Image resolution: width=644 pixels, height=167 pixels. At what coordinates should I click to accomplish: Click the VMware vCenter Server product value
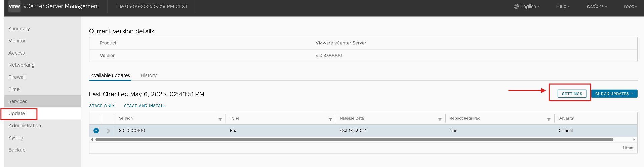tap(341, 43)
